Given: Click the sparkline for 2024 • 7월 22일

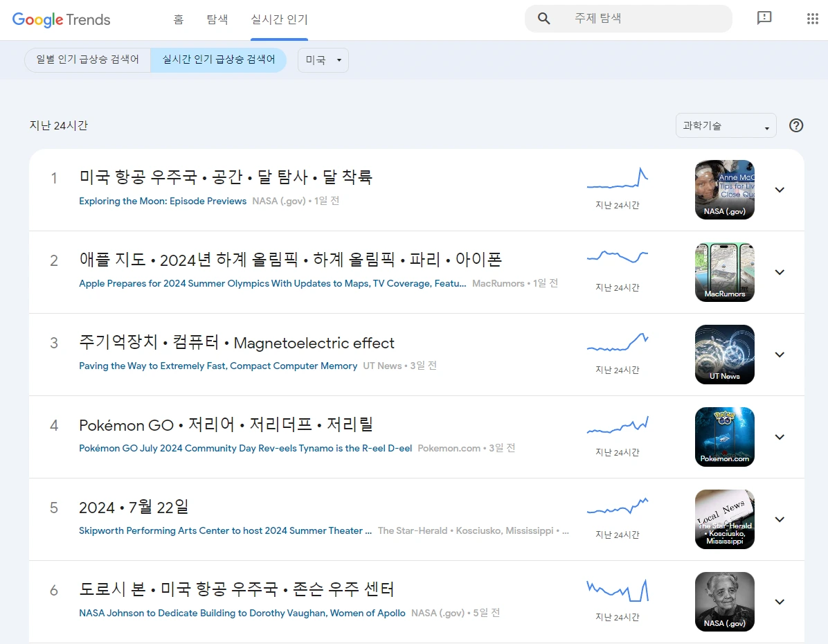Looking at the screenshot, I should point(618,506).
